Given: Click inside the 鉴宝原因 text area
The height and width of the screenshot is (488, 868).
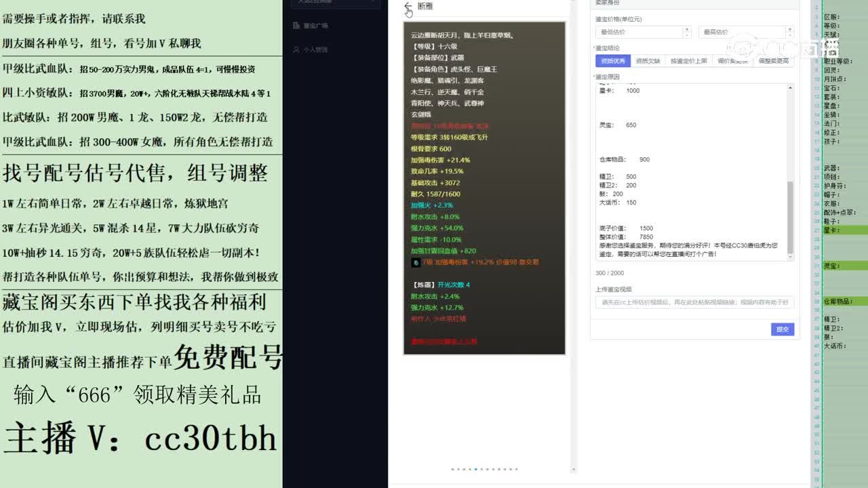Looking at the screenshot, I should (691, 171).
